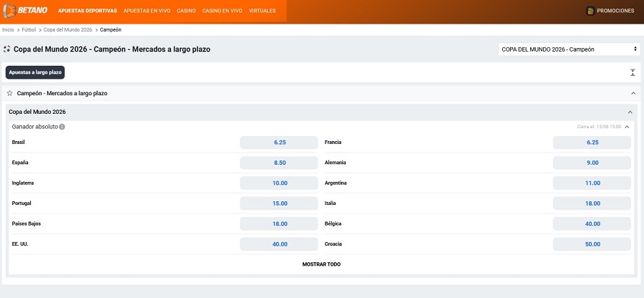This screenshot has width=644, height=298.
Task: Click the Argentina team name
Action: click(336, 183)
